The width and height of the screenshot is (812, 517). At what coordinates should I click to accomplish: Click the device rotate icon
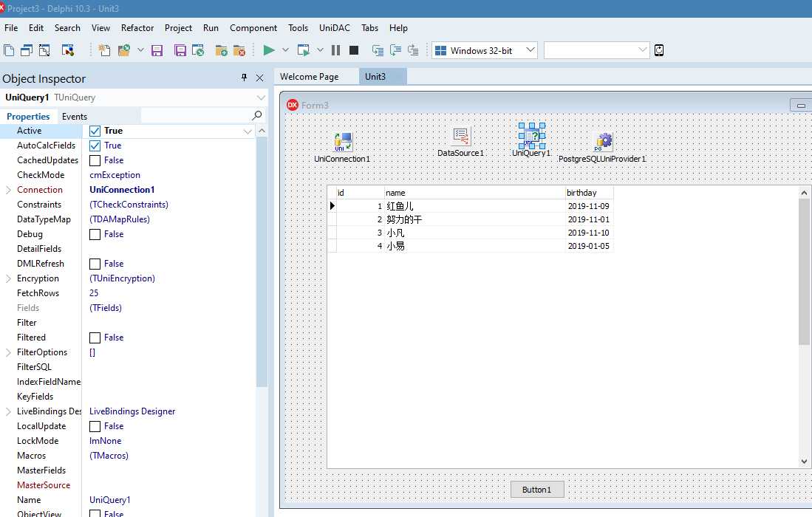click(x=659, y=50)
